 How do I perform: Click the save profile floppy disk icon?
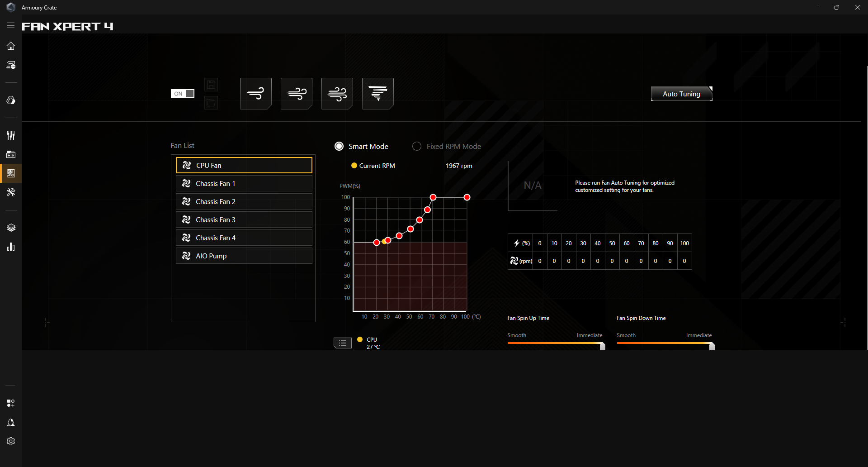coord(211,85)
